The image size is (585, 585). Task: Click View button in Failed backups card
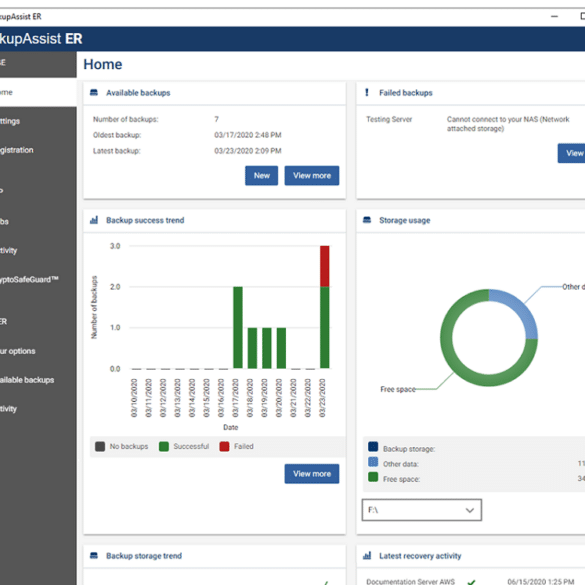(x=572, y=153)
